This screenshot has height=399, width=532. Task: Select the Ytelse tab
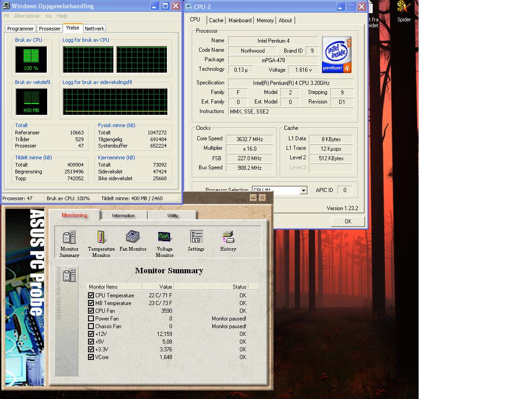[73, 28]
